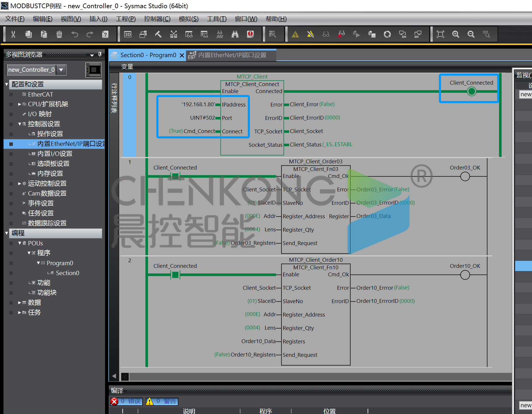Click the red error icon in build pane
Viewport: 532px width, 414px height.
click(x=114, y=402)
